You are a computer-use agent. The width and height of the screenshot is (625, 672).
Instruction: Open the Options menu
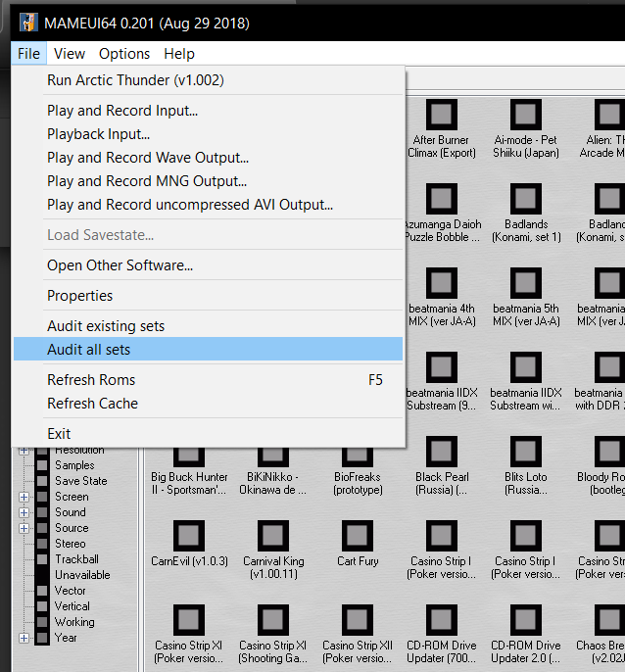coord(124,54)
